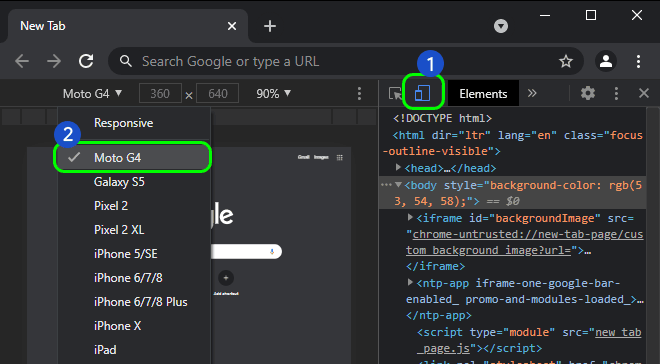Viewport: 660px width, 364px height.
Task: Open the 90% zoom dropdown
Action: tap(274, 93)
